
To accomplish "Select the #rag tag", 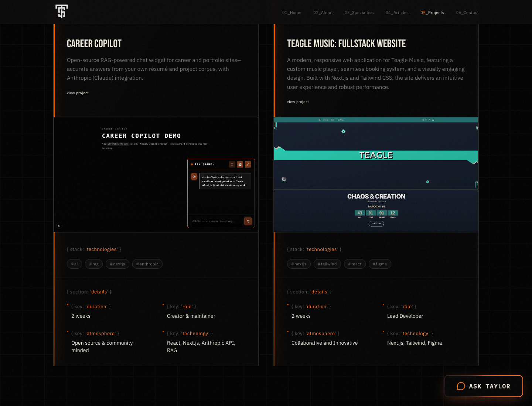I will coord(94,264).
